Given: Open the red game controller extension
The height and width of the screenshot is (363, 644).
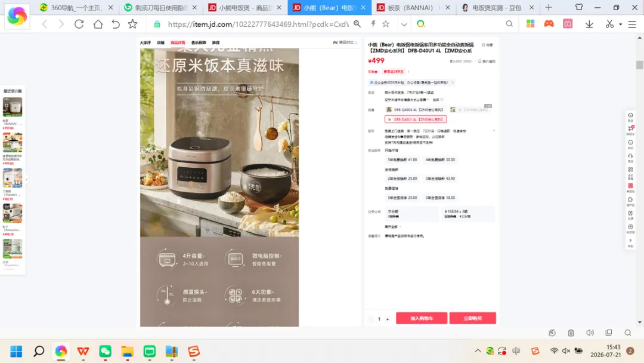Looking at the screenshot, I should coord(549,24).
